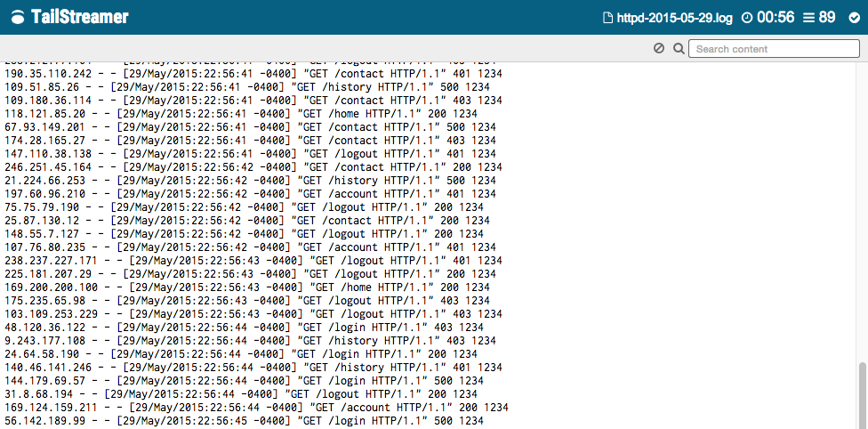Select log line from 238.237.227.171
This screenshot has width=868, height=429.
click(253, 260)
